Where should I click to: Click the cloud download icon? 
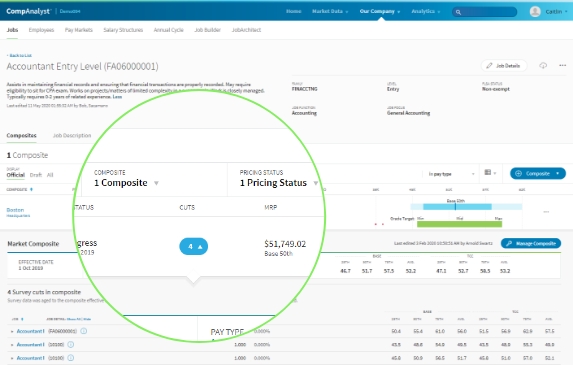[543, 66]
